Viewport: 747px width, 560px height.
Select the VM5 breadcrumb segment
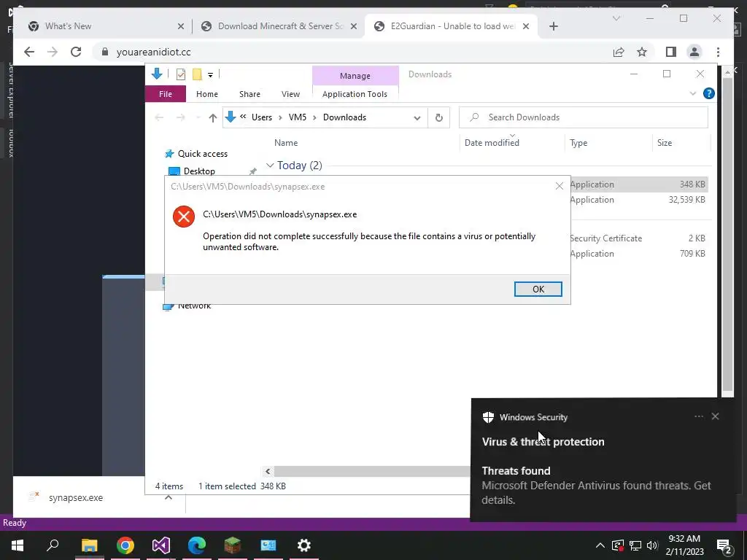tap(298, 117)
